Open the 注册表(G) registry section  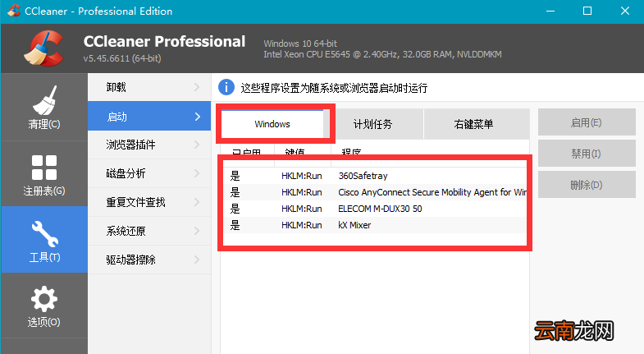tap(44, 174)
